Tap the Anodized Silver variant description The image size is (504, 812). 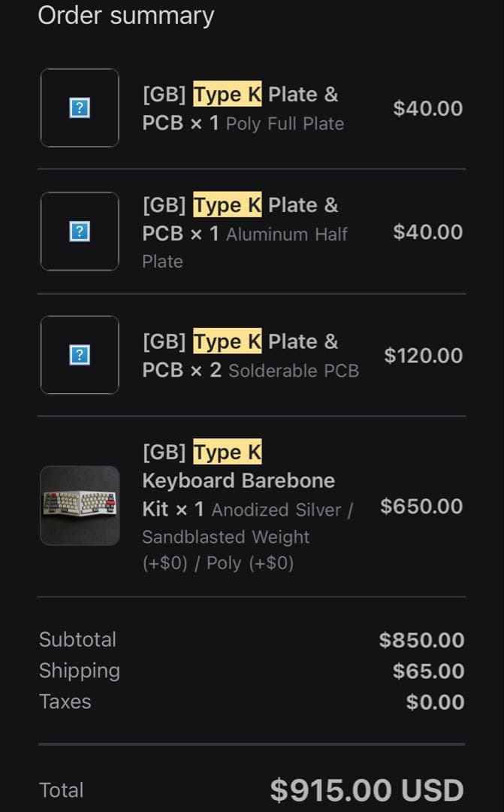[x=276, y=510]
